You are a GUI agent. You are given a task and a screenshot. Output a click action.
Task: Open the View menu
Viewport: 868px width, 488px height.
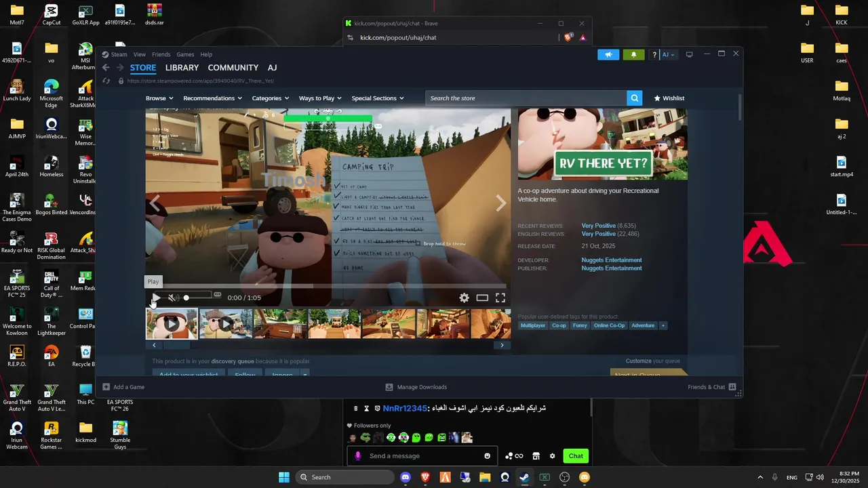pos(140,54)
